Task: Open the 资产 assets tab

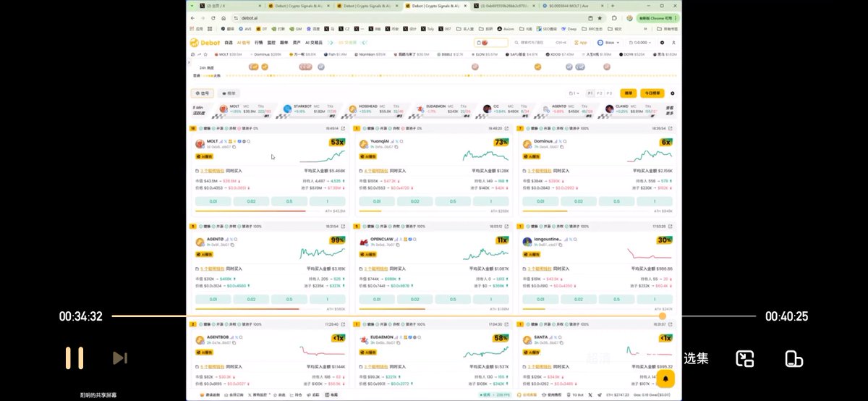Action: [296, 43]
